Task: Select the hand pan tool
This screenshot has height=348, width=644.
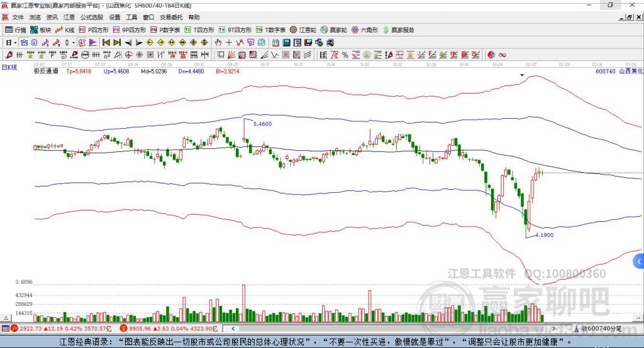Action: click(x=218, y=43)
